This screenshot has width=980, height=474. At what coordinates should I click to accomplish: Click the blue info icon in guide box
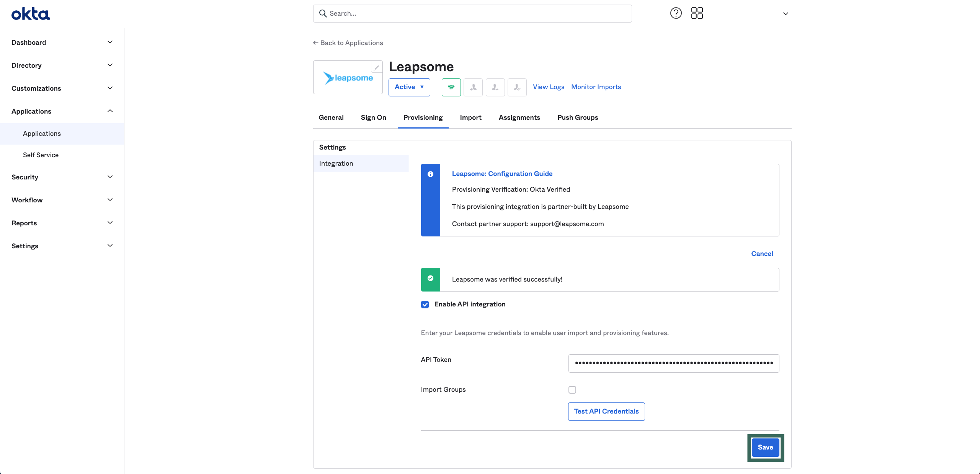430,174
